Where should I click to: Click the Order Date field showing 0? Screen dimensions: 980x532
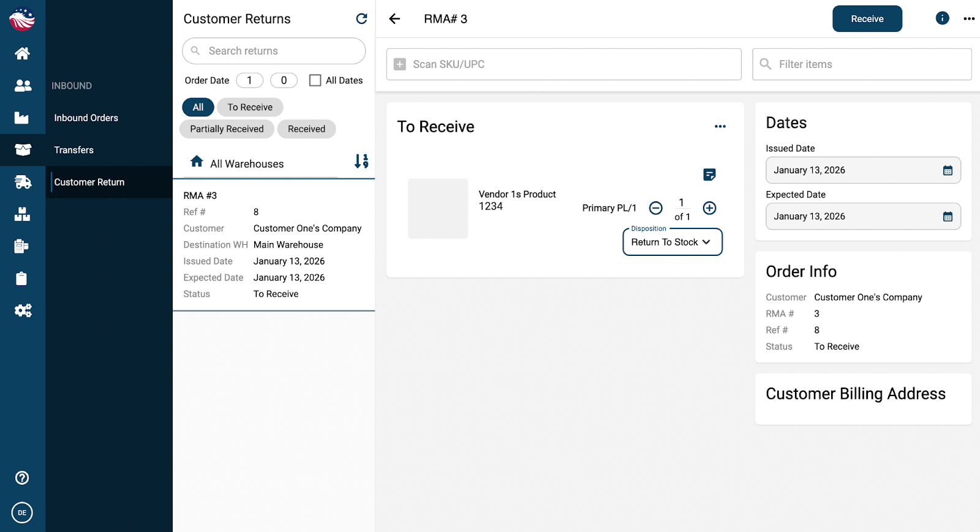[284, 80]
